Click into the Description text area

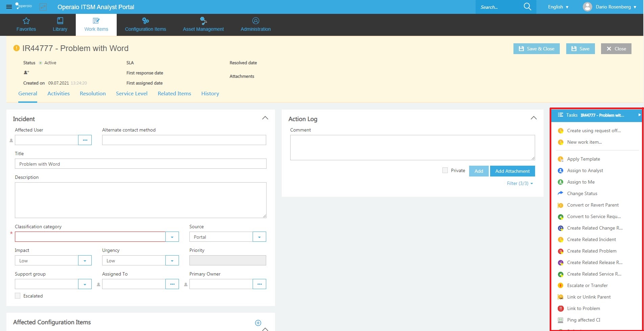(x=140, y=200)
